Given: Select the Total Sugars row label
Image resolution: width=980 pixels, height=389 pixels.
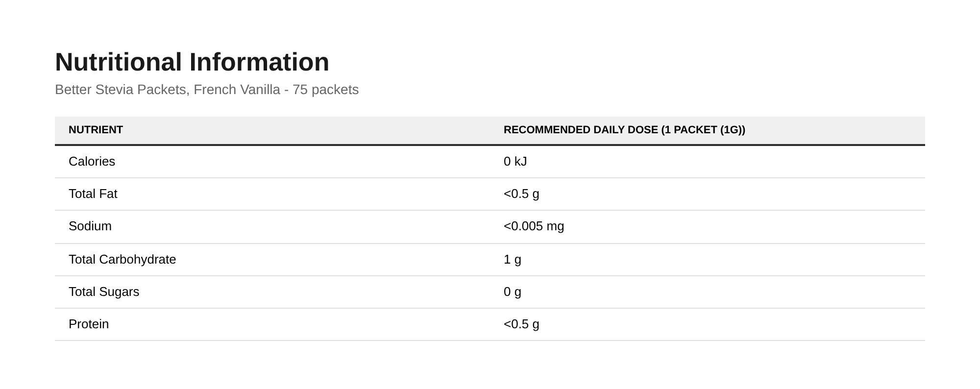Looking at the screenshot, I should 104,292.
